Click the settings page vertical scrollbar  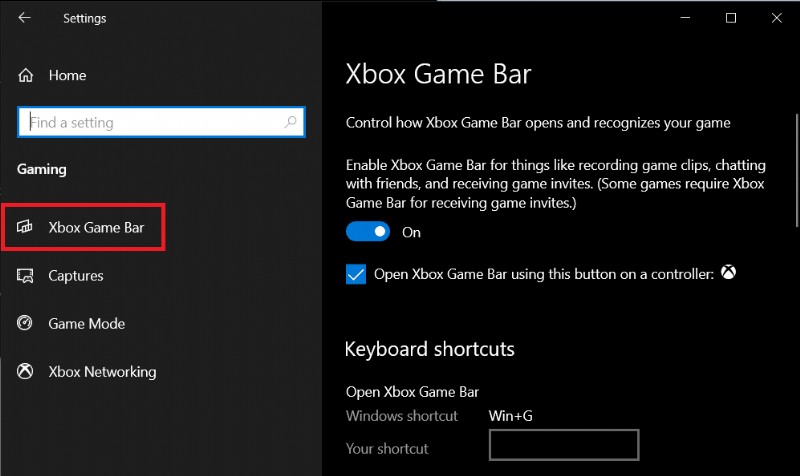pyautogui.click(x=796, y=170)
